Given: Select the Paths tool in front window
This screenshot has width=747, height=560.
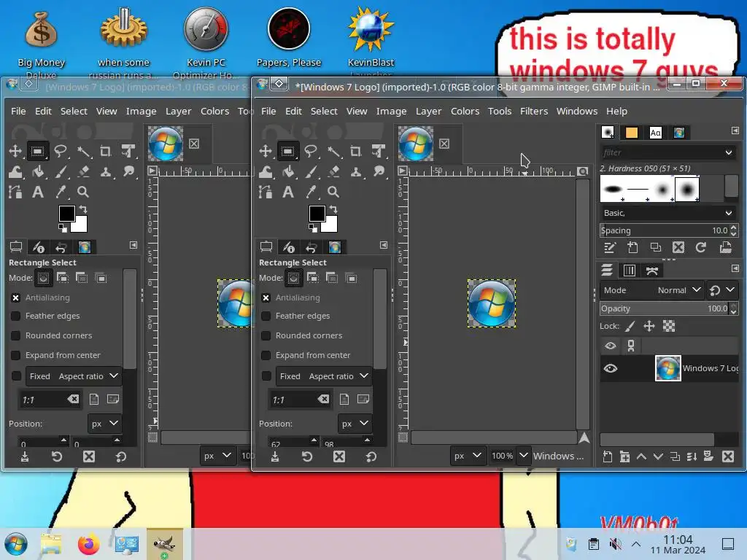Looking at the screenshot, I should point(266,192).
